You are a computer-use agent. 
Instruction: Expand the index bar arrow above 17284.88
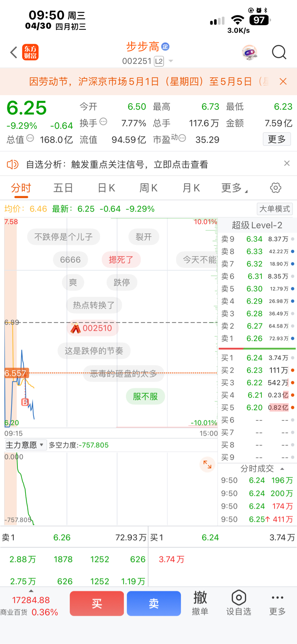coord(31,591)
